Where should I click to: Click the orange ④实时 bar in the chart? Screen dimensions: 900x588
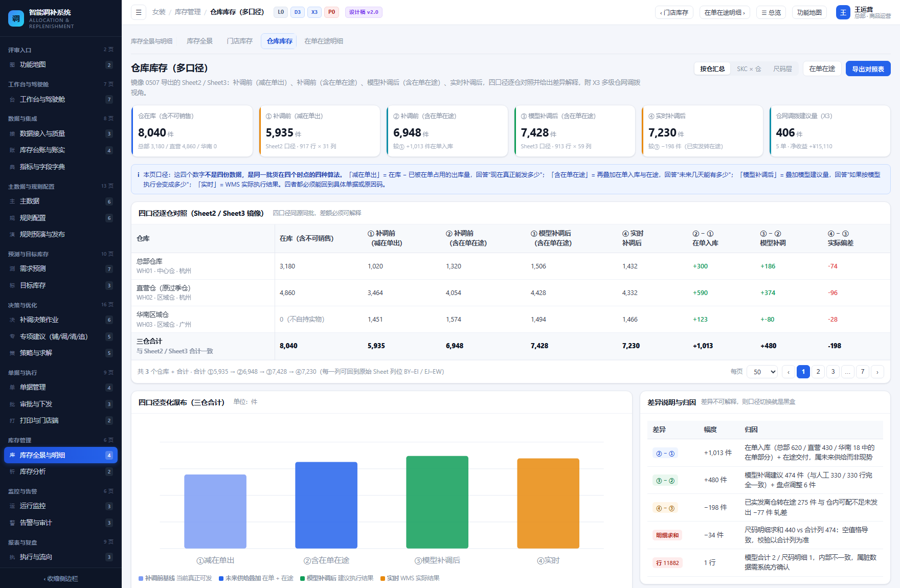pos(548,504)
